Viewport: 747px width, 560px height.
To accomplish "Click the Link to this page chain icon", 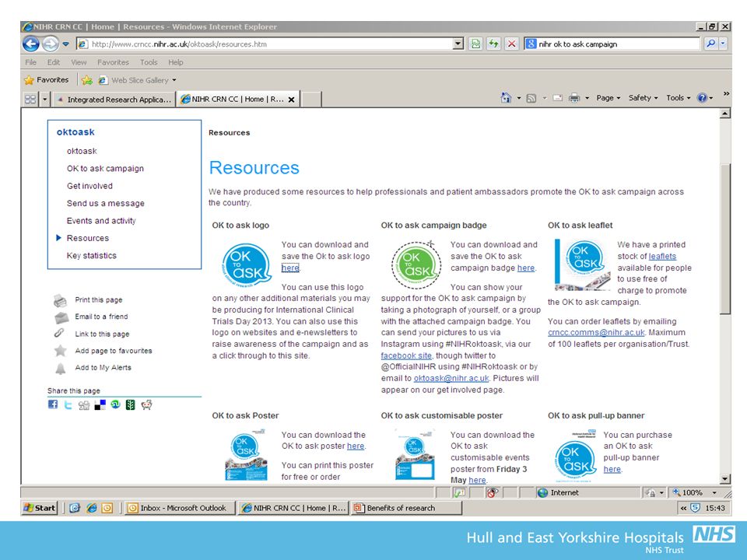I will [x=59, y=334].
